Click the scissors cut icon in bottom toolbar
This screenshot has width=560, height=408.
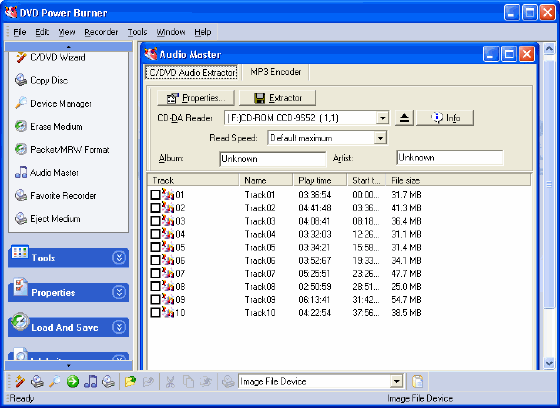pos(170,382)
